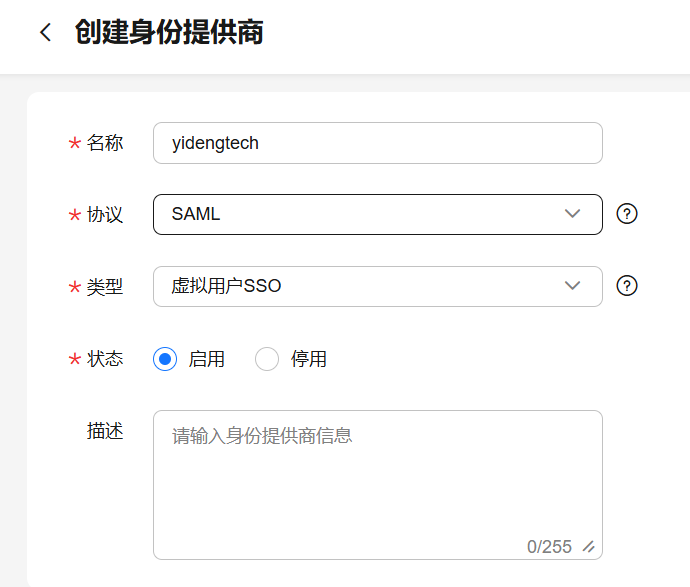This screenshot has width=690, height=587.
Task: Click the chevron arrow in the SAML dropdown
Action: point(572,214)
